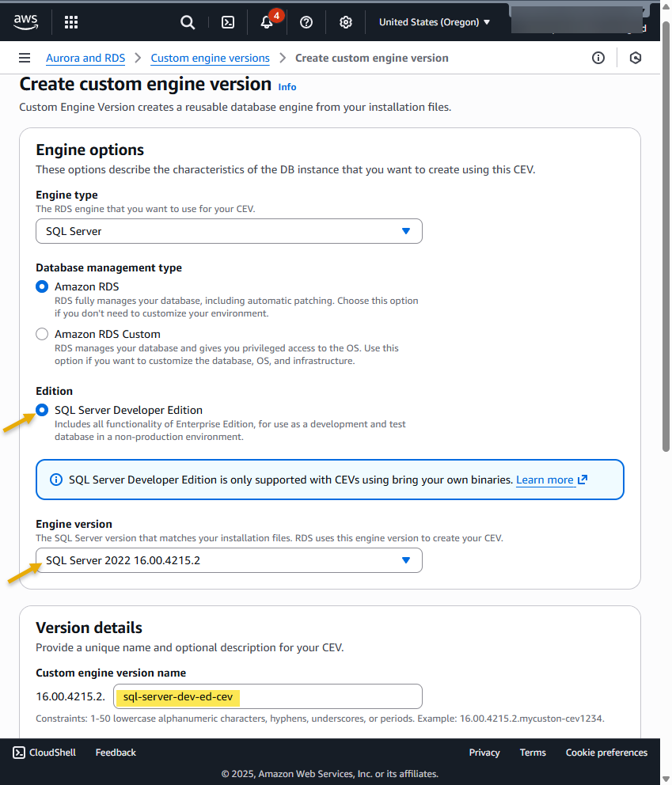Open the settings gear icon
This screenshot has height=785, width=672.
346,22
